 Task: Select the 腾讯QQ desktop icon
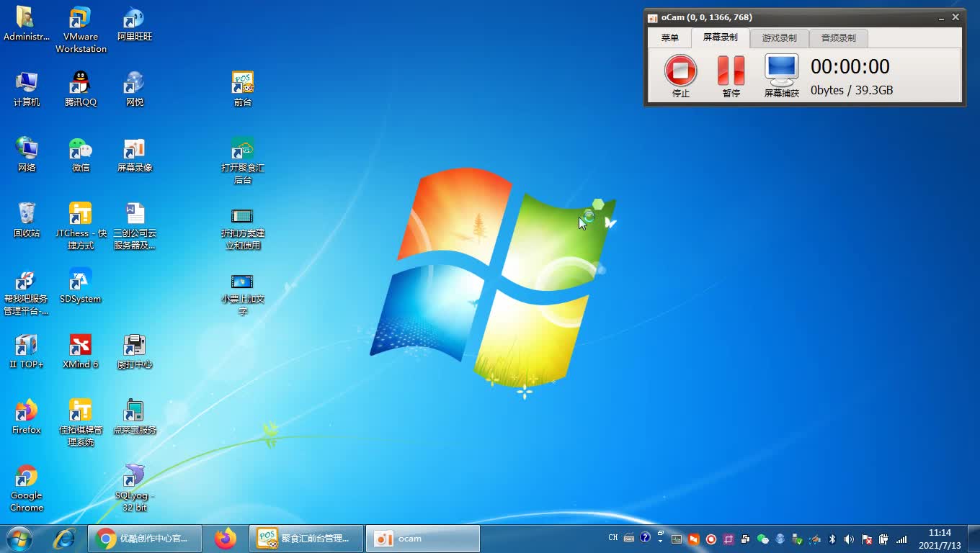[81, 89]
